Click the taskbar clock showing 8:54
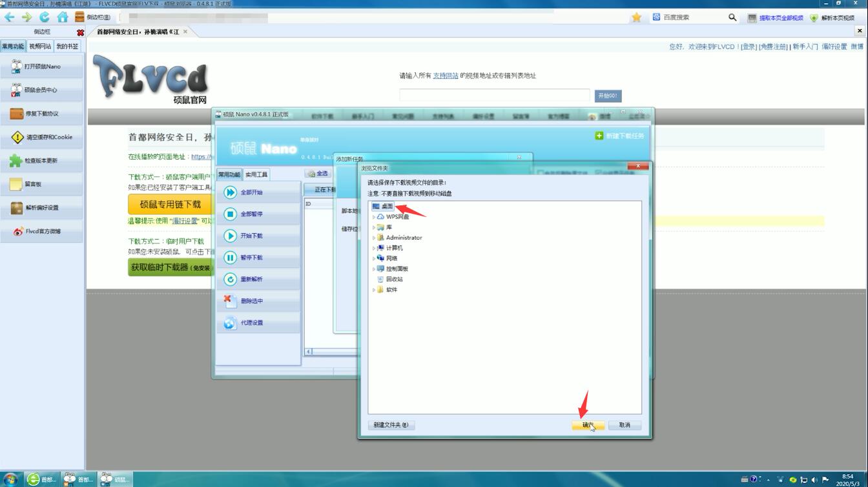This screenshot has height=487, width=868. point(847,480)
